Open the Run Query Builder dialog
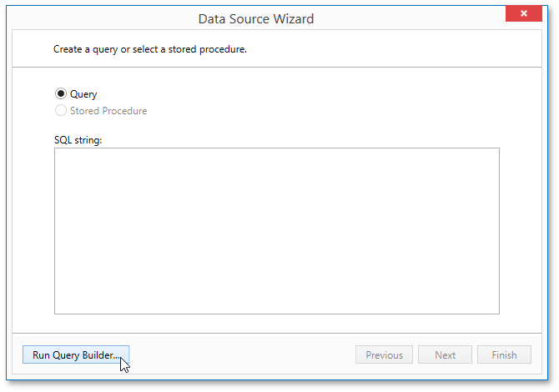Image resolution: width=559 pixels, height=392 pixels. (x=76, y=355)
